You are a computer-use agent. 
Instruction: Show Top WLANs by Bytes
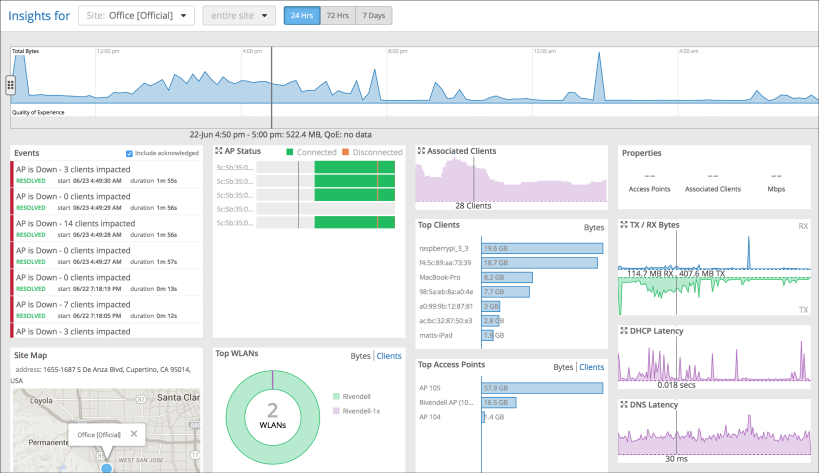pyautogui.click(x=360, y=356)
